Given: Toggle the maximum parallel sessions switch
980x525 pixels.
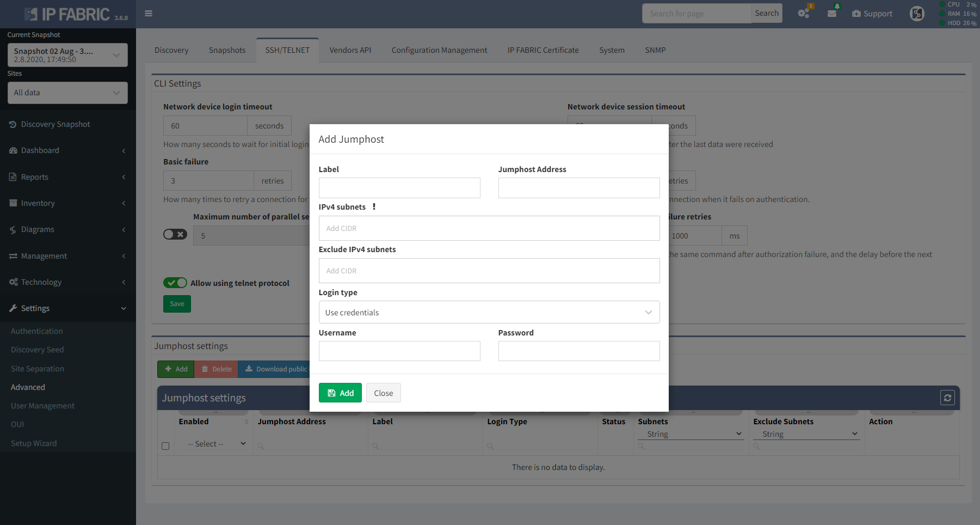Looking at the screenshot, I should [175, 234].
